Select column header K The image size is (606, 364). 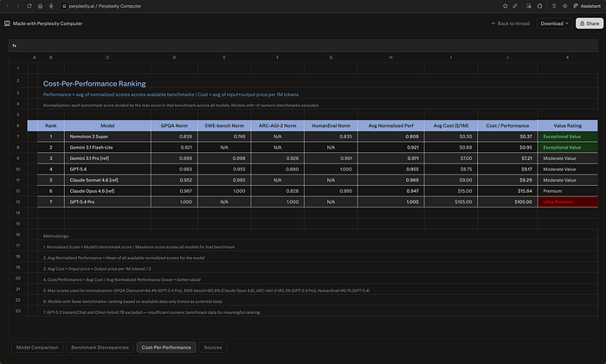point(567,57)
